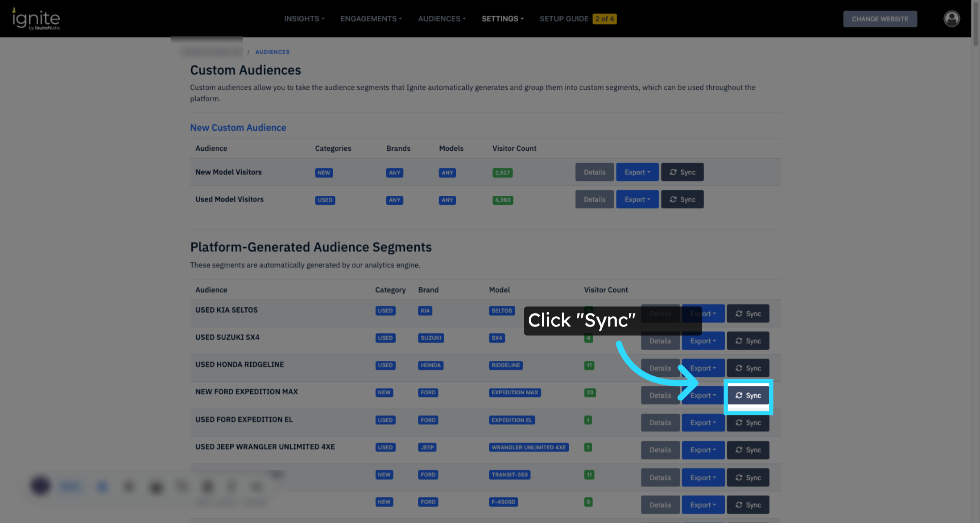Open the Export dropdown for New Model Visitors
980x523 pixels.
tap(637, 172)
